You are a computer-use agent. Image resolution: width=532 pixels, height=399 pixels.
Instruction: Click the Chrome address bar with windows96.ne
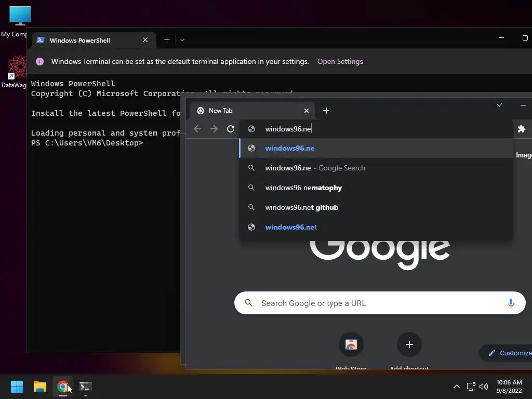tap(376, 129)
